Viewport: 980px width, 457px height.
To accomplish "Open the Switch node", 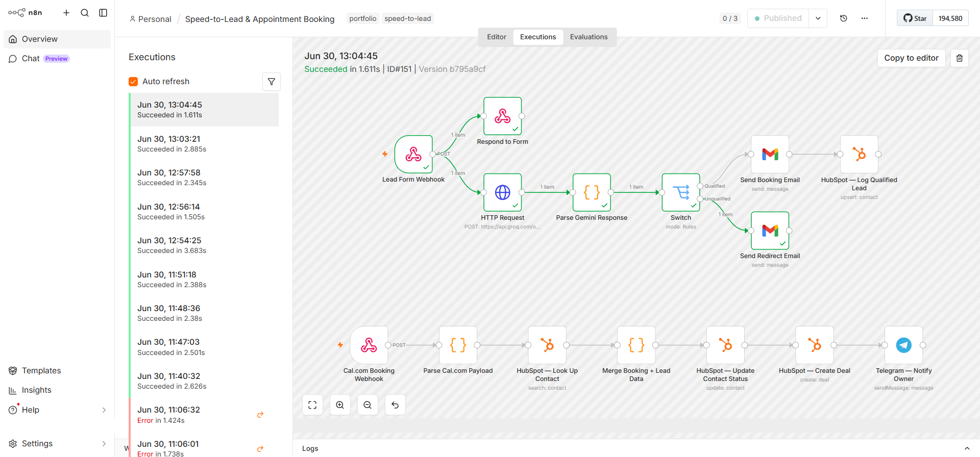I will (681, 192).
